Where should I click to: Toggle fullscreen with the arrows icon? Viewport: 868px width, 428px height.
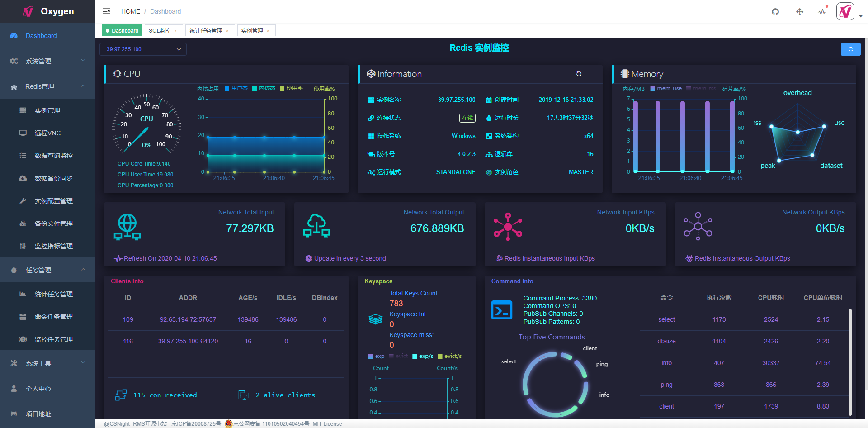(800, 12)
